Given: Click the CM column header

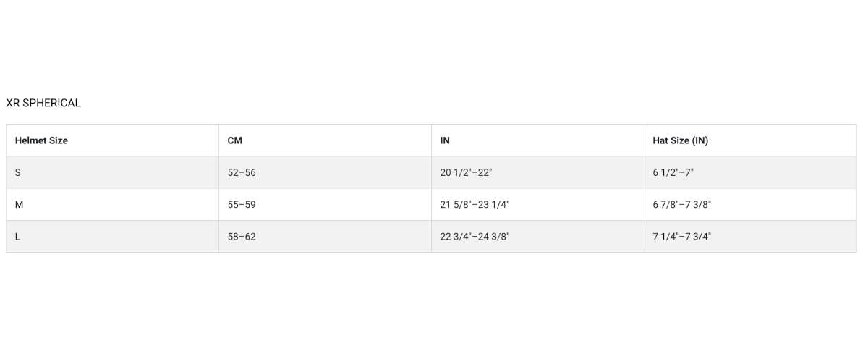Looking at the screenshot, I should point(234,140).
